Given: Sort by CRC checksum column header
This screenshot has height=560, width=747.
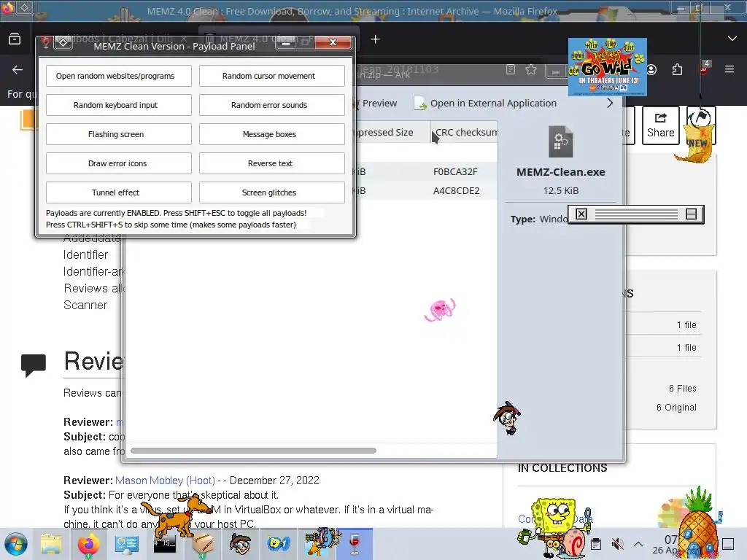Looking at the screenshot, I should (465, 133).
